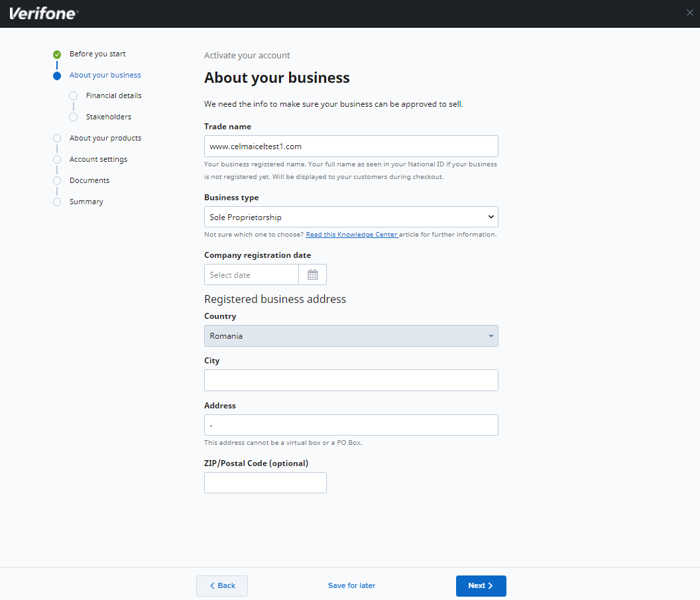Select the Financial details step circle
Viewport: 700px width, 600px height.
pos(73,95)
